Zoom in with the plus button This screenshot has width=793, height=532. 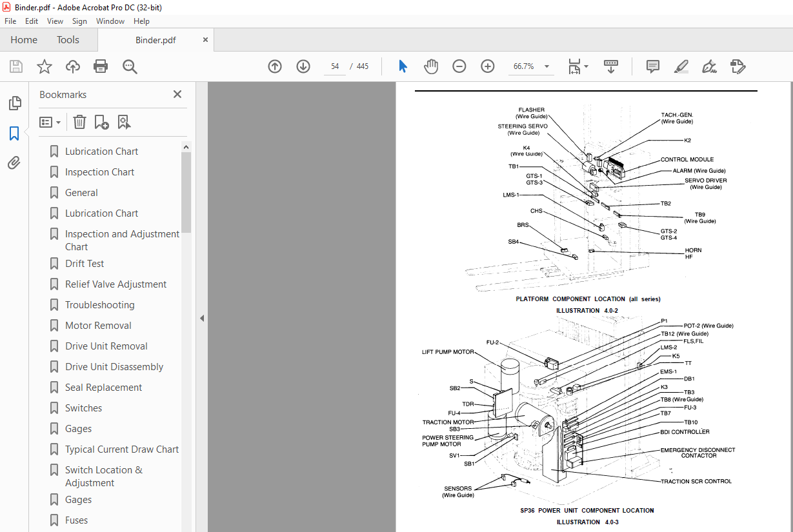point(488,66)
